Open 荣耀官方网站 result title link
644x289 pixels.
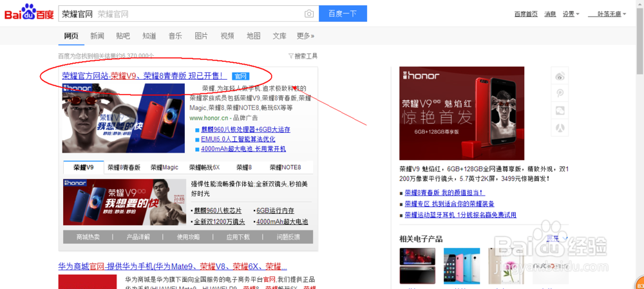click(x=144, y=76)
